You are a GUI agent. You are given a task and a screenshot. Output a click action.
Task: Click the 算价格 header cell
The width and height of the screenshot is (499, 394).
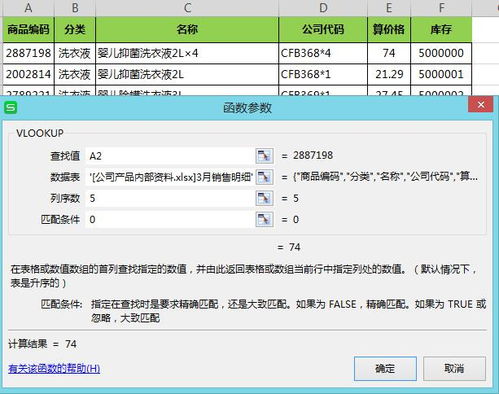click(389, 29)
